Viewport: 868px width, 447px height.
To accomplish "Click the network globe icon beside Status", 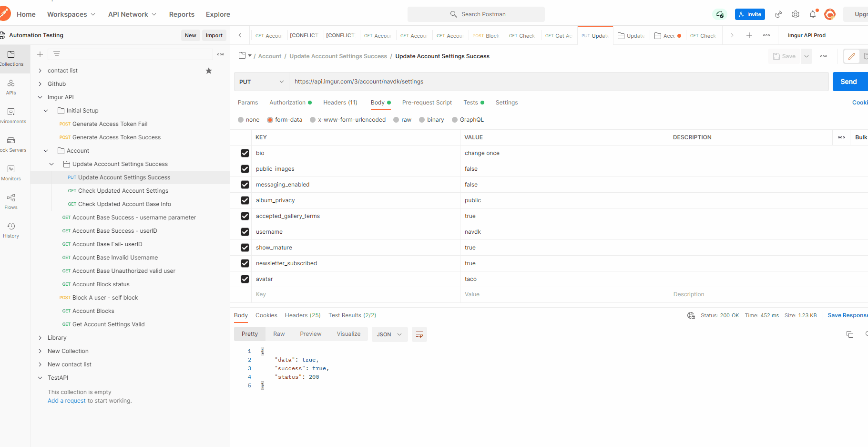I will [x=691, y=315].
